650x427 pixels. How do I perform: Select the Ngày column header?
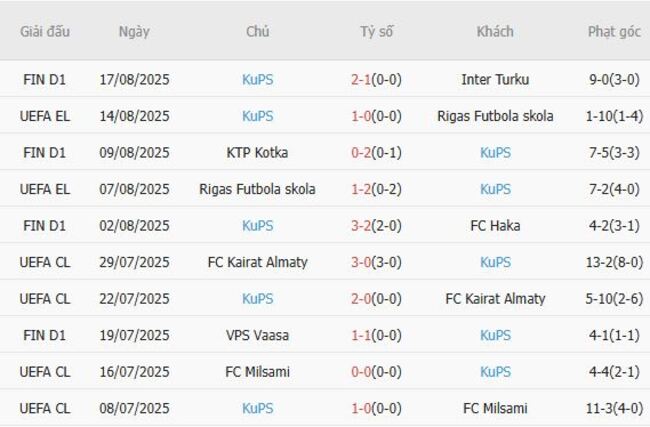click(134, 32)
